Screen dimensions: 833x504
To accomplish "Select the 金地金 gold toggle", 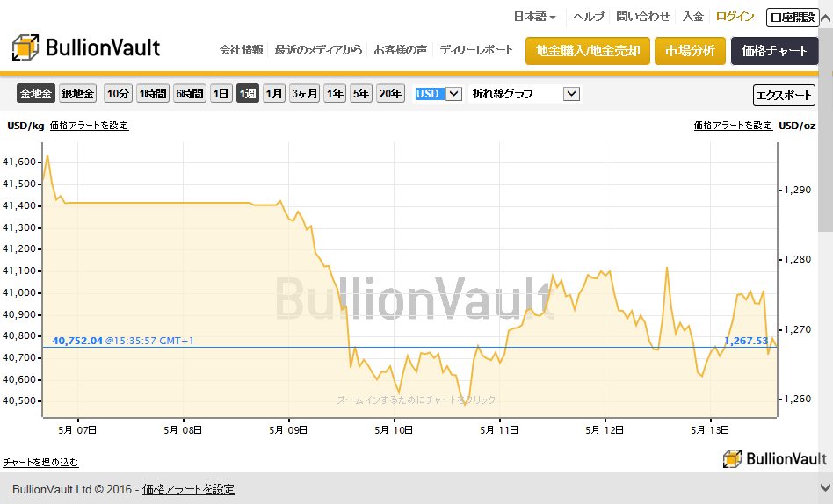I will click(36, 93).
